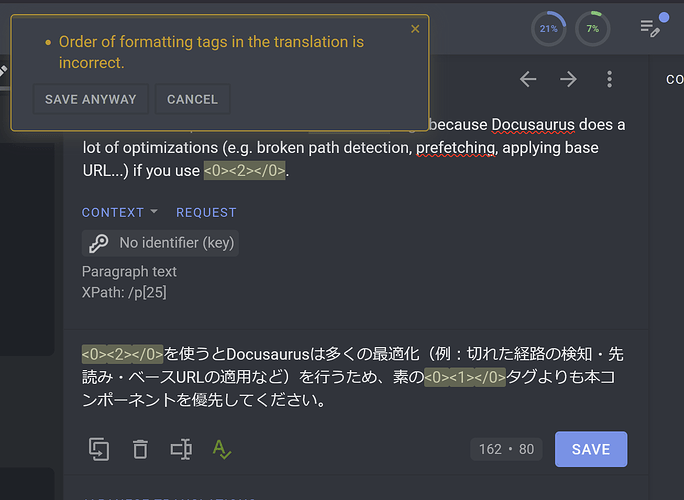Click the 162 • 80 character counter

point(507,449)
